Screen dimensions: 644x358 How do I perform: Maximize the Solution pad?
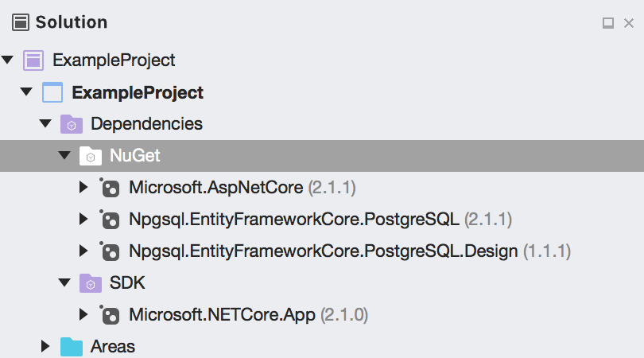608,23
